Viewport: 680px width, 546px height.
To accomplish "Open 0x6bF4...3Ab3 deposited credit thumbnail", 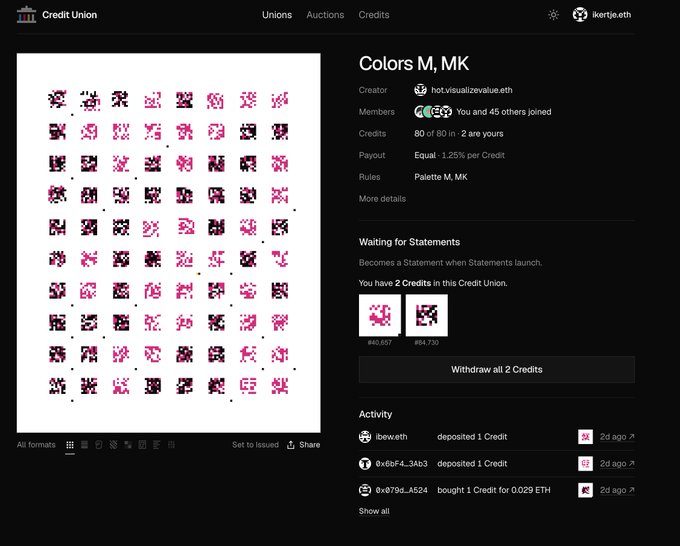I will click(585, 464).
